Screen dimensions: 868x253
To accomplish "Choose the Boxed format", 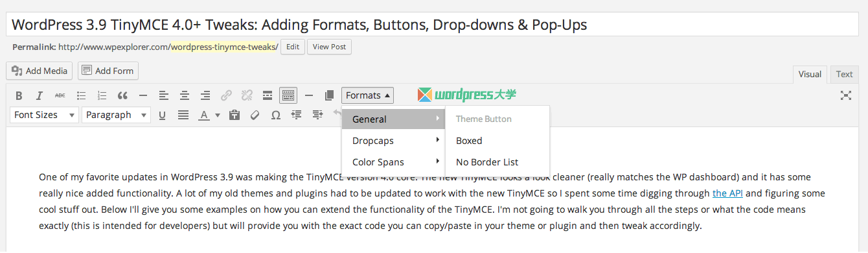I will (x=497, y=141).
